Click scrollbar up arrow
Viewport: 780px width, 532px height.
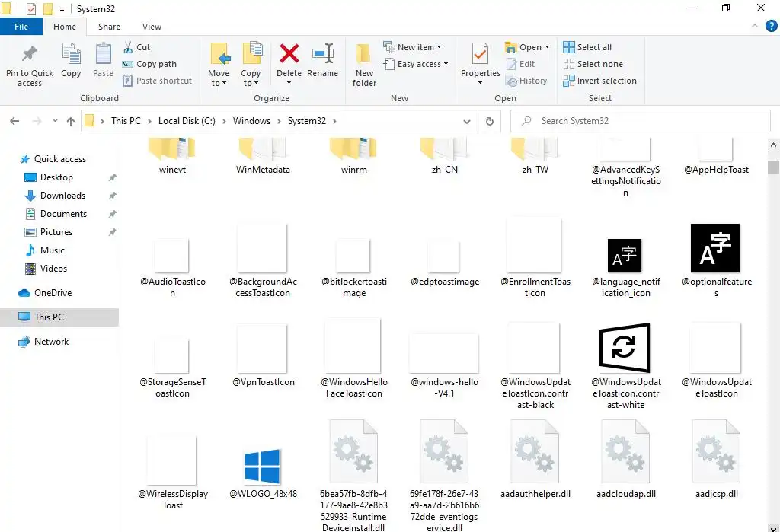(x=773, y=145)
